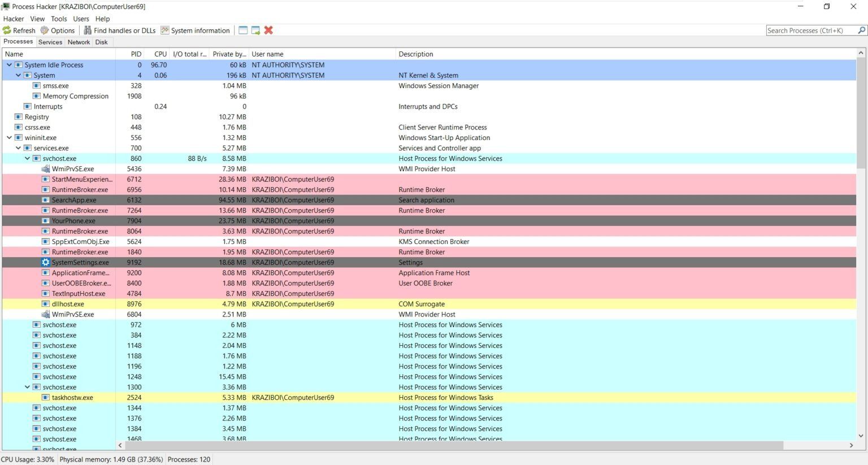Collapse the System Idle Process tree

(9, 65)
